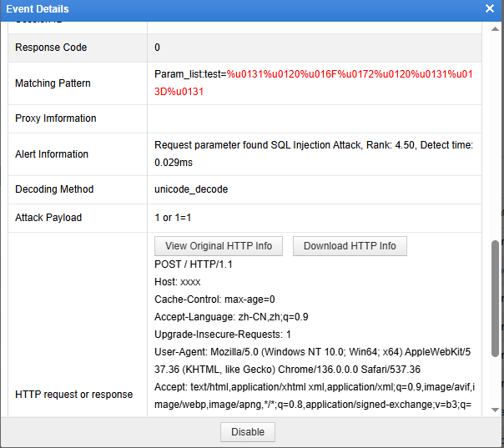Click the View Original HTTP Info button
The height and width of the screenshot is (448, 504).
click(219, 246)
